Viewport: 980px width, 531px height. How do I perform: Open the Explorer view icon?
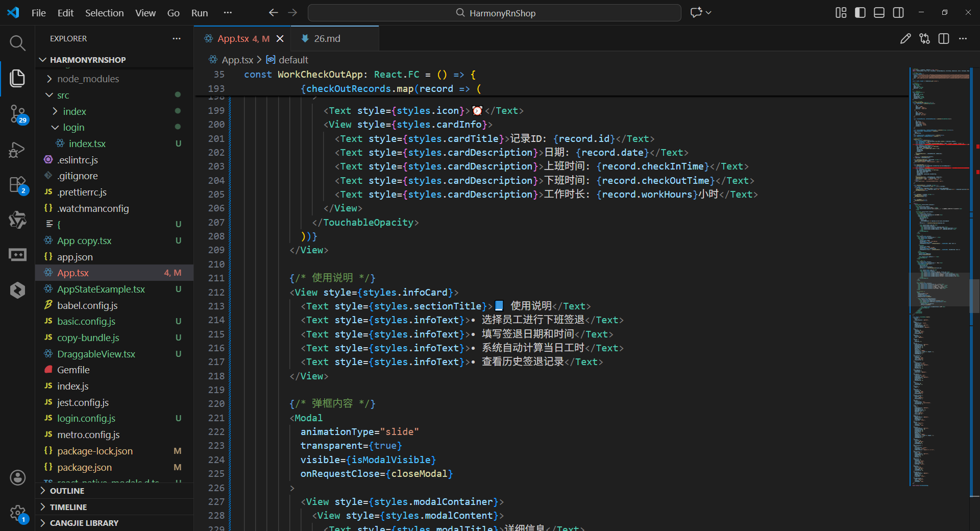pos(17,78)
